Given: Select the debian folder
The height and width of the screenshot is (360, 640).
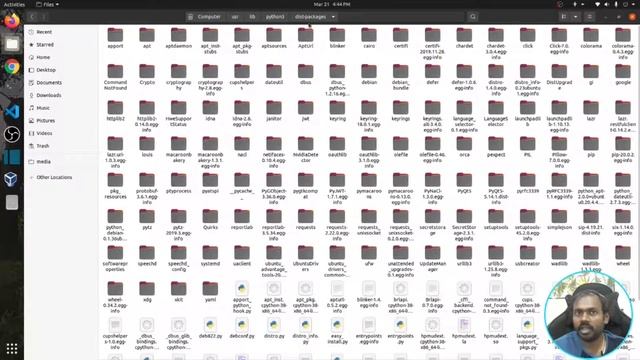Looking at the screenshot, I should coord(369,74).
